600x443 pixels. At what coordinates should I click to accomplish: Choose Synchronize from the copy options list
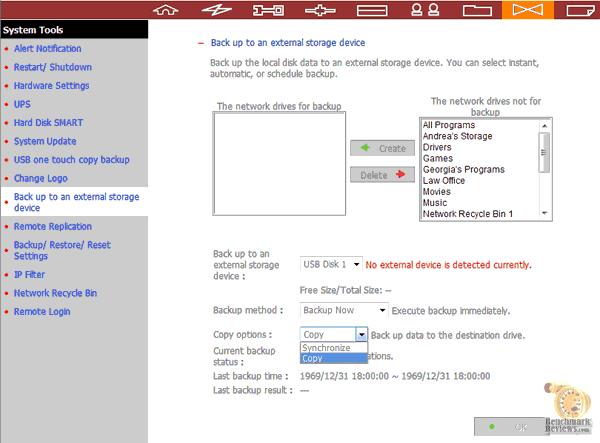[334, 348]
